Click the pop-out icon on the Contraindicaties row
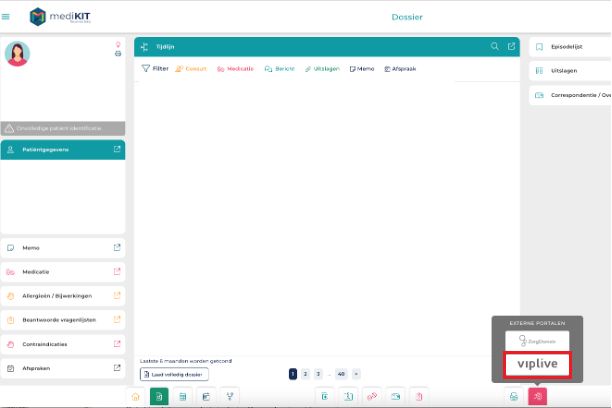Image resolution: width=612 pixels, height=408 pixels. point(117,344)
